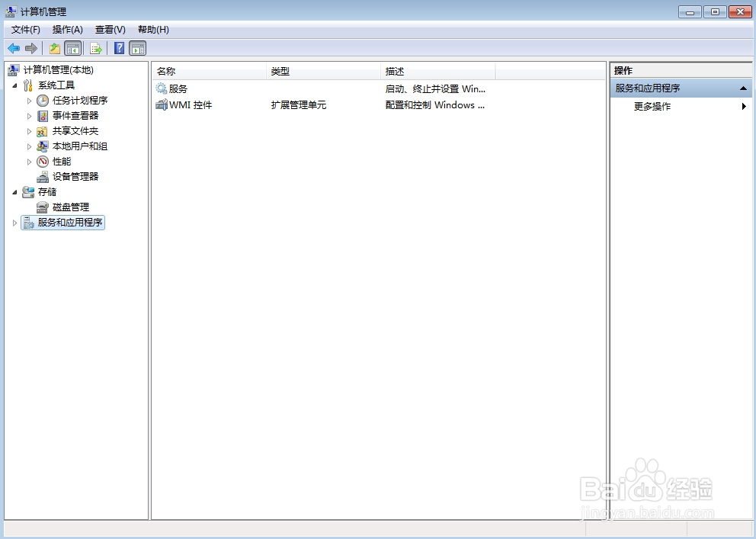Click the 服务 gear icon in list
The height and width of the screenshot is (539, 756).
161,88
